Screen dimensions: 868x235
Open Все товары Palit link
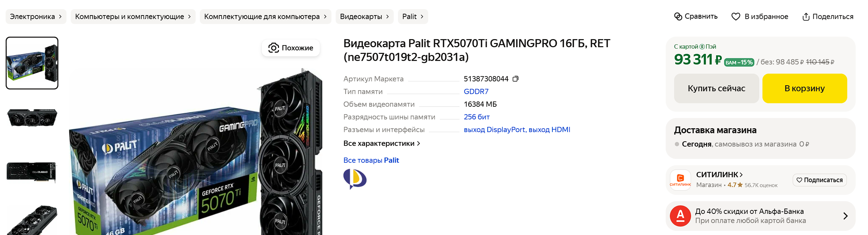coord(371,160)
